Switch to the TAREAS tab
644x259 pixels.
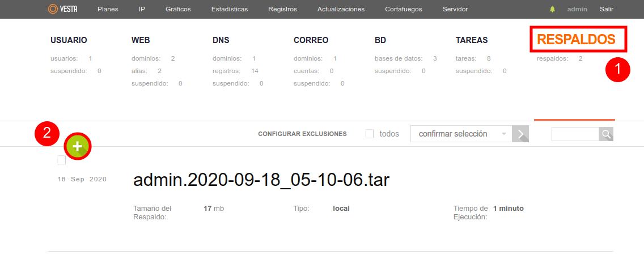[x=472, y=40]
